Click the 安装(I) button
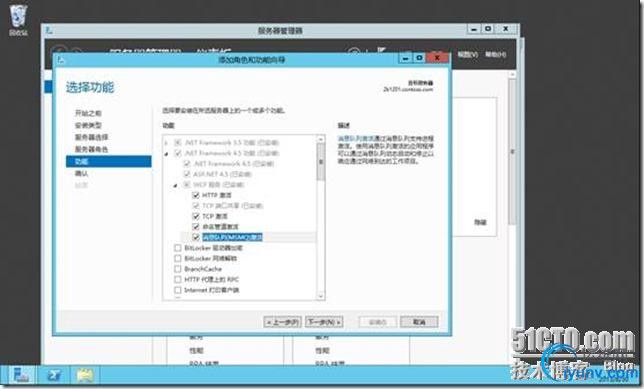This screenshot has width=644, height=389. click(378, 322)
